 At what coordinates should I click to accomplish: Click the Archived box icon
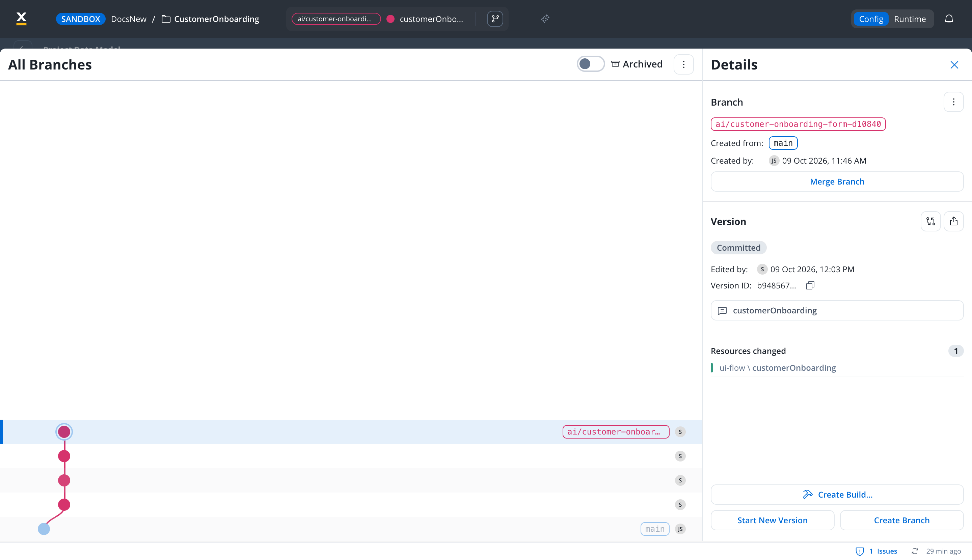(615, 64)
